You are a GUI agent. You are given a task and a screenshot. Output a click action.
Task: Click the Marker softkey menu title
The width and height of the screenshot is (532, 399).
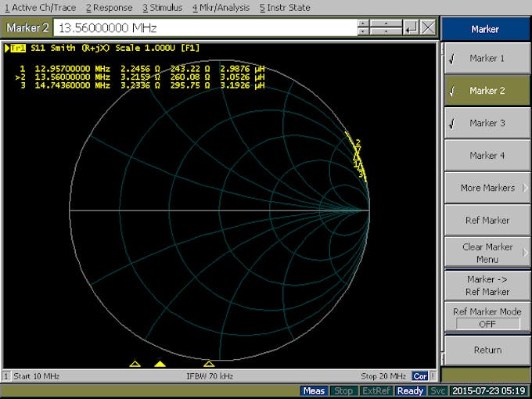[485, 29]
